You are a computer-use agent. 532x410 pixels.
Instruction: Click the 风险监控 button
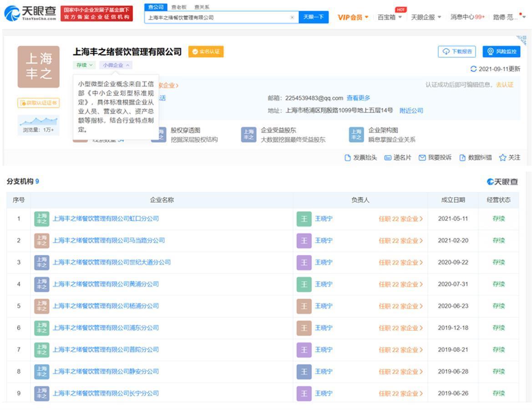coord(502,51)
